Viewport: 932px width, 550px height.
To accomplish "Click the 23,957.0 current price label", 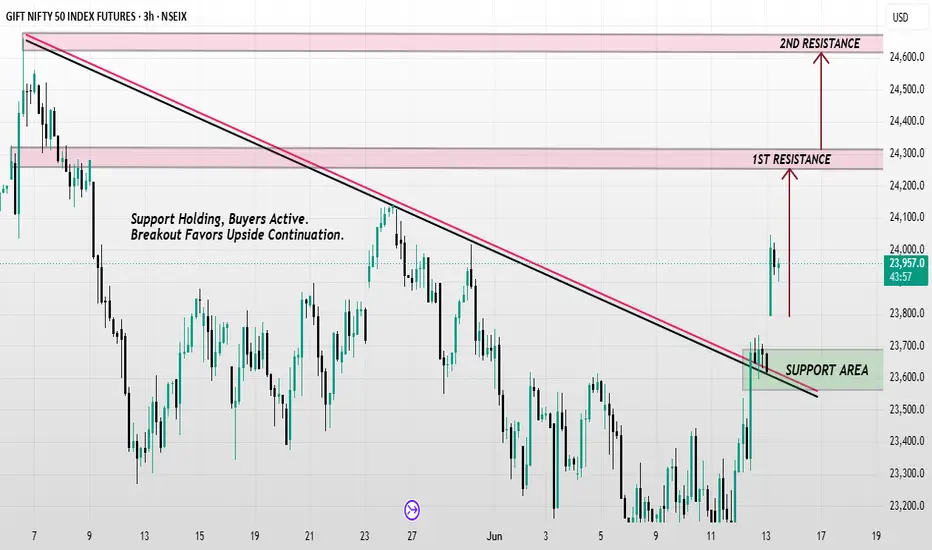I will coord(907,263).
